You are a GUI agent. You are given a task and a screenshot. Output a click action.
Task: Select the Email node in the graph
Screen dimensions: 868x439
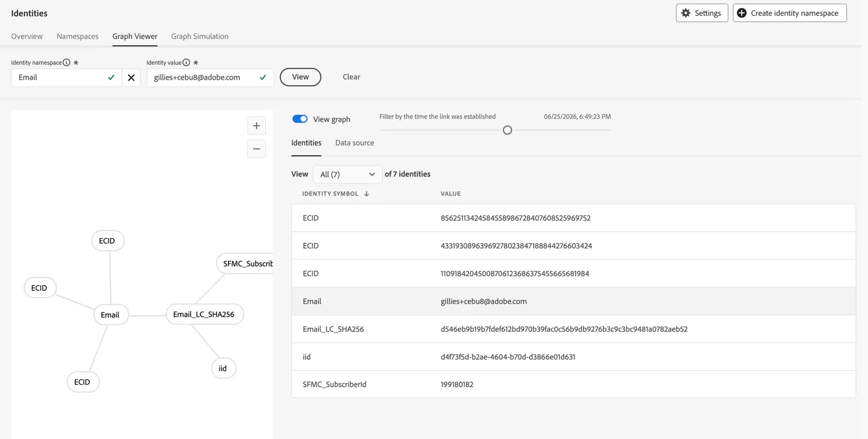tap(111, 315)
